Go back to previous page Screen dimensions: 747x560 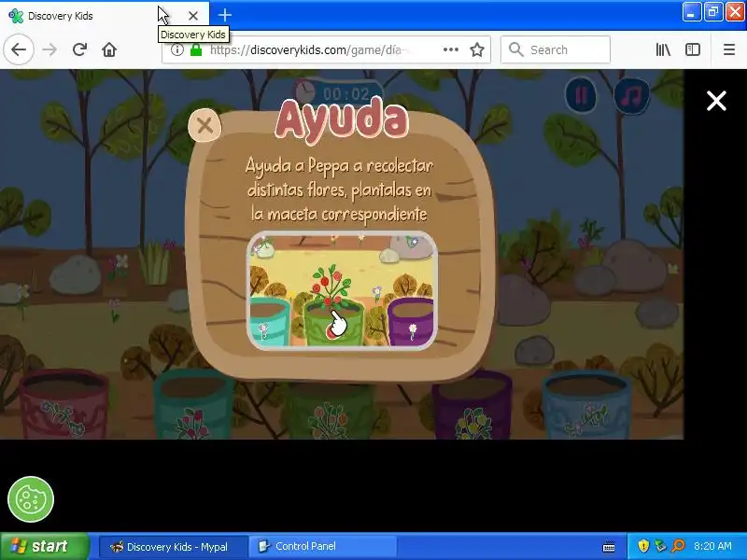[19, 49]
